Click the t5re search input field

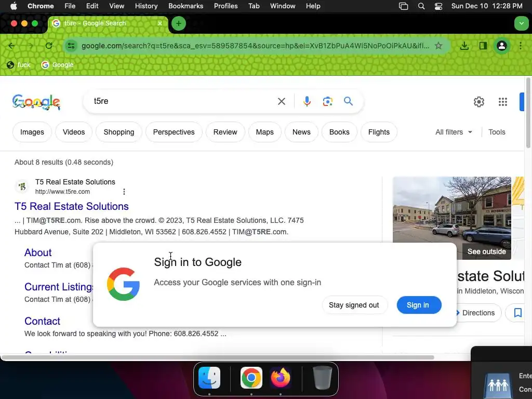tap(183, 101)
